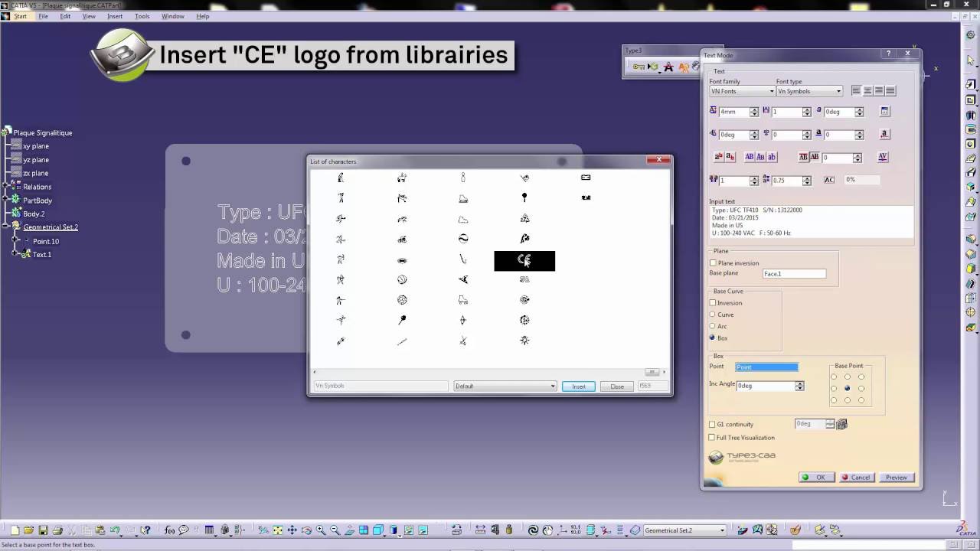Select the basketball symbol in character list
Viewport: 980px width, 551px height.
[x=402, y=279]
